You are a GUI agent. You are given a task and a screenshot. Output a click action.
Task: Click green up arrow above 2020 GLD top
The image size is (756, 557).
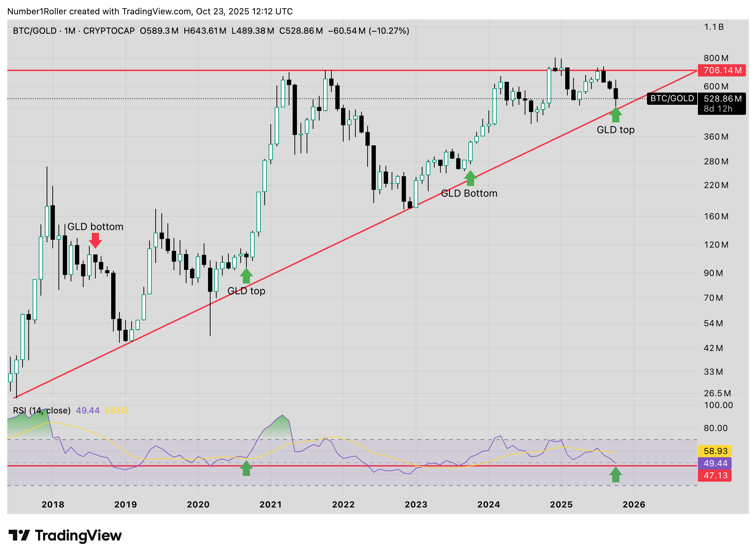click(x=246, y=276)
